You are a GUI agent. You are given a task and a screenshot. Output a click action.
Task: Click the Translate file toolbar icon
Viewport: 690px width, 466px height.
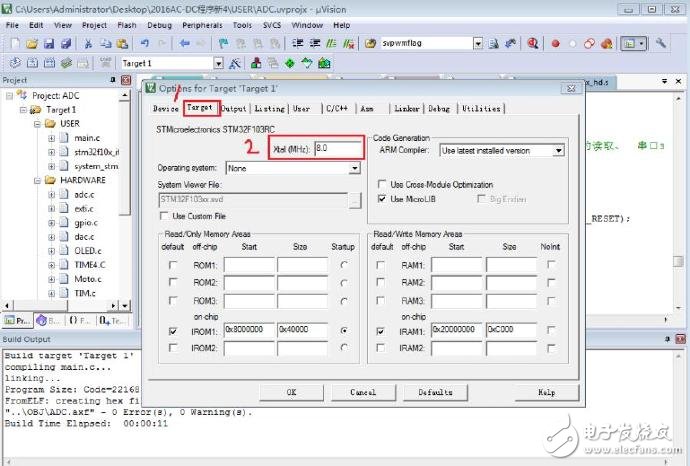(15, 63)
